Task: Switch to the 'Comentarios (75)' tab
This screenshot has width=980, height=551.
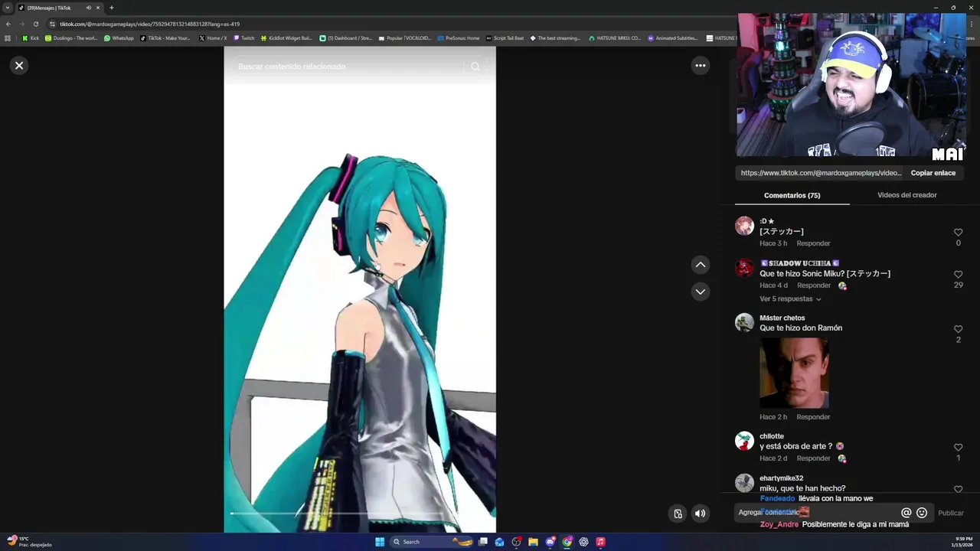Action: click(792, 195)
